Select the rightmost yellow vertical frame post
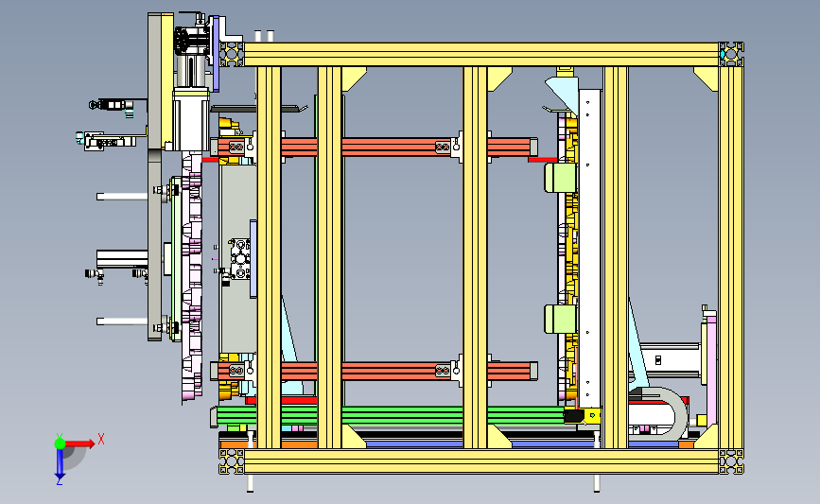 [731, 258]
